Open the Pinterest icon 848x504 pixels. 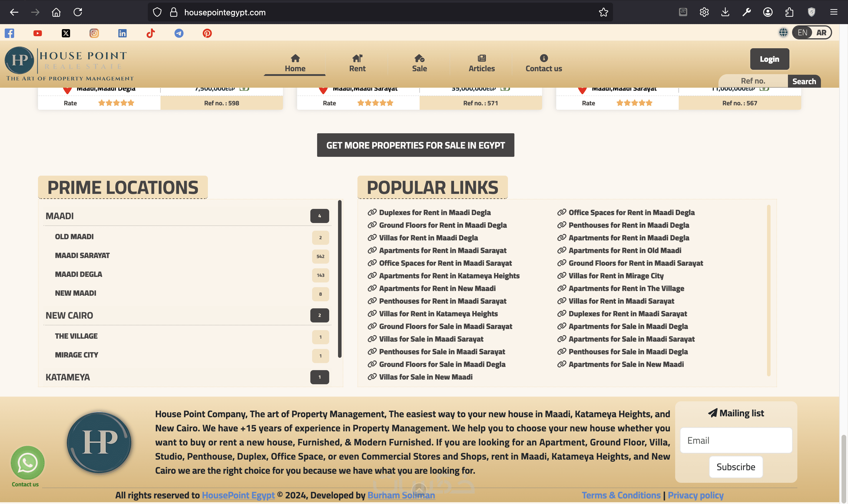[x=207, y=33]
